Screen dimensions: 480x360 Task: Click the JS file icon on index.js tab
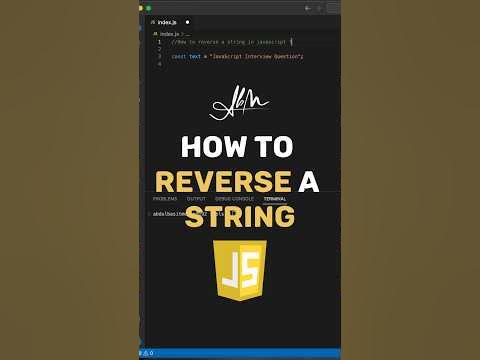tap(153, 22)
